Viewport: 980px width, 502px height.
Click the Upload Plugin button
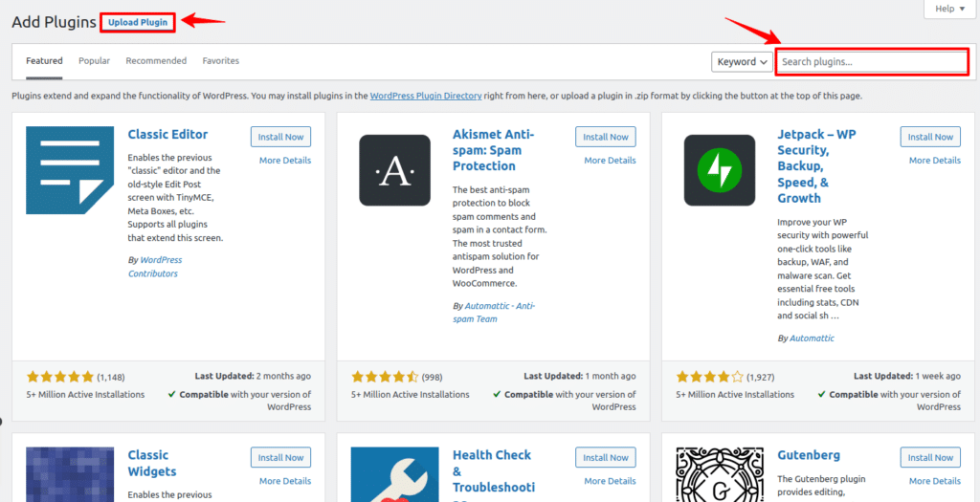pyautogui.click(x=137, y=22)
